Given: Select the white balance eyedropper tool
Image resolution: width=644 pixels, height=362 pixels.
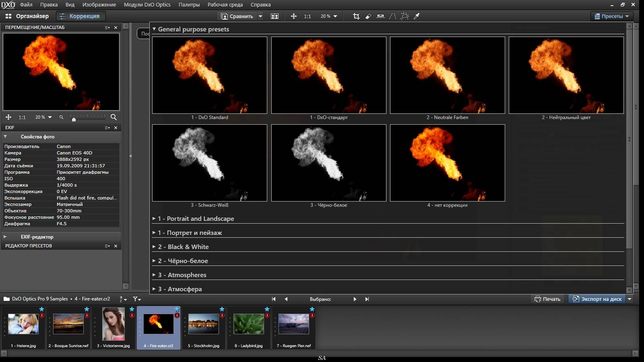Looking at the screenshot, I should (x=417, y=16).
